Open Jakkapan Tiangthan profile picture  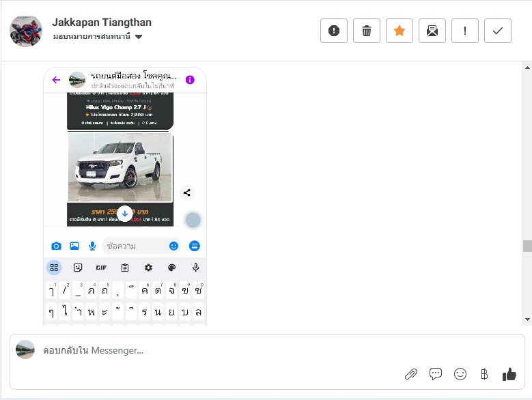point(26,31)
